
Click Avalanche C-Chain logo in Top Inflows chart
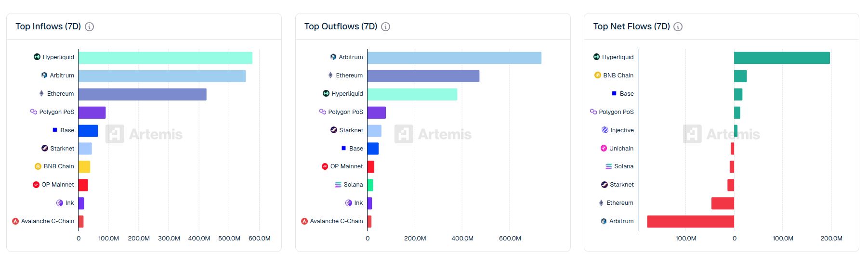pos(15,221)
